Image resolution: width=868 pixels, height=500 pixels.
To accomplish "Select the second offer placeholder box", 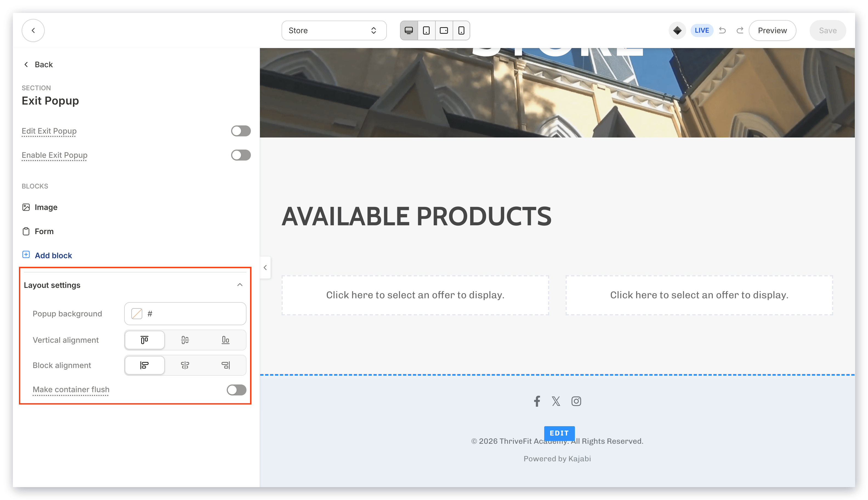I will tap(699, 295).
